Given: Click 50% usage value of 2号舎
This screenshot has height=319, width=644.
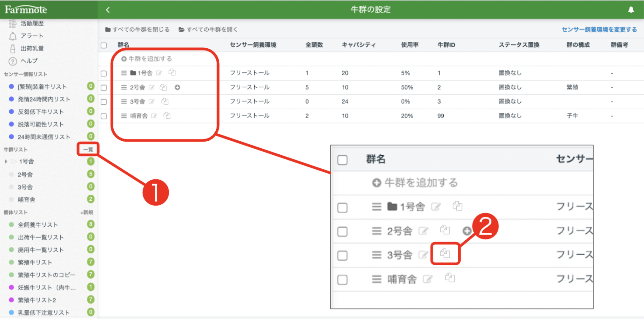Looking at the screenshot, I should point(407,87).
